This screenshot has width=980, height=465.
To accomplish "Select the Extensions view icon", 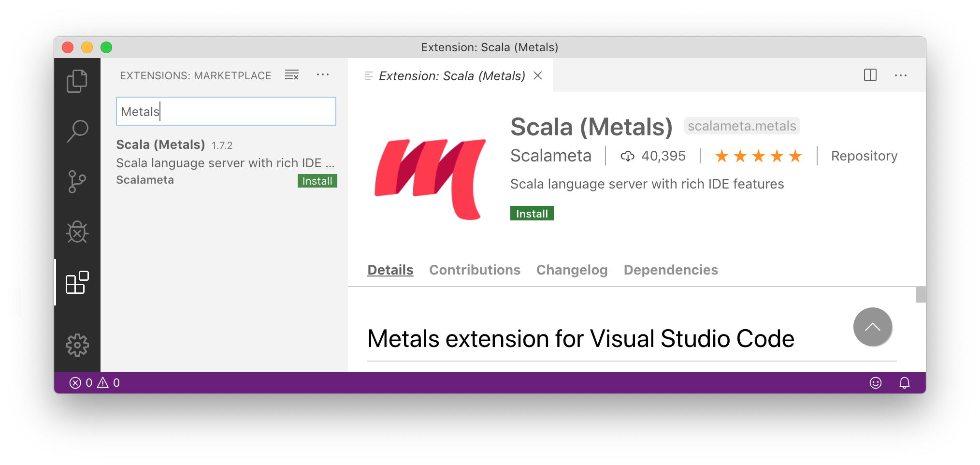I will (77, 282).
